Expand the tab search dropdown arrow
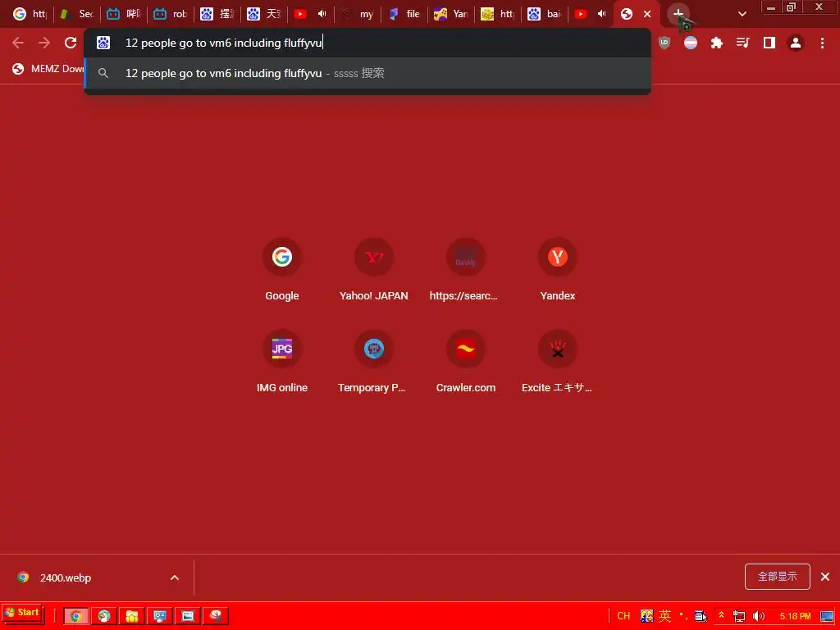This screenshot has height=630, width=840. point(742,14)
